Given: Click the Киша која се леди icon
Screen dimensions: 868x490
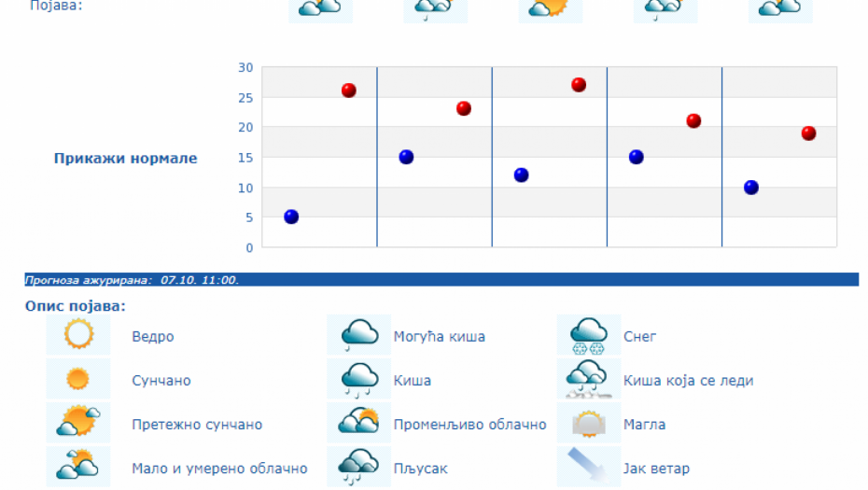Looking at the screenshot, I should (x=588, y=379).
